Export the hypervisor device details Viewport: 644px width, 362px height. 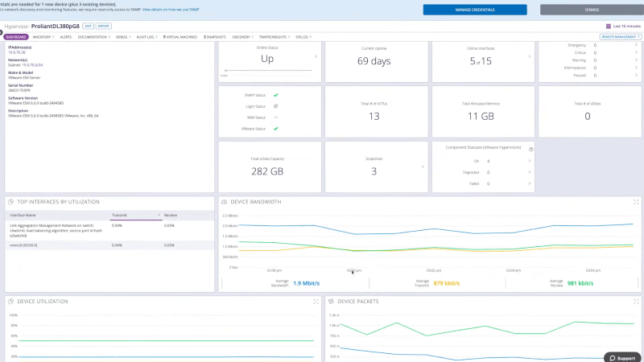104,27
